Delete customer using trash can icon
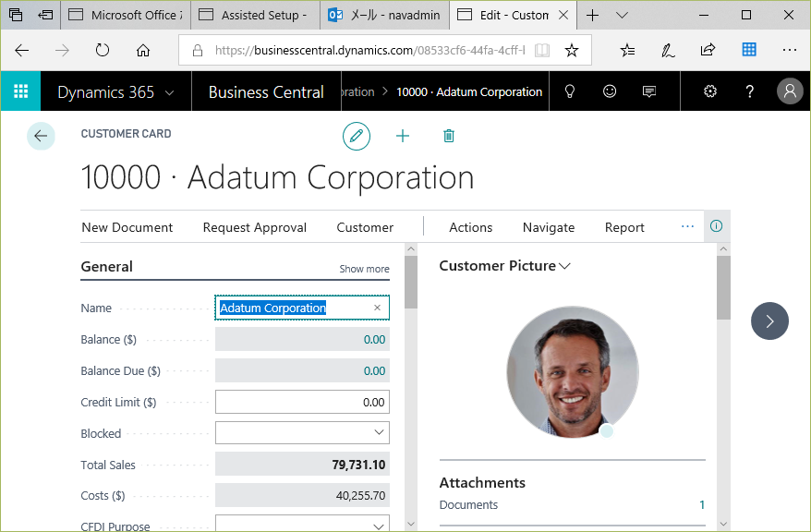The height and width of the screenshot is (532, 811). 448,136
